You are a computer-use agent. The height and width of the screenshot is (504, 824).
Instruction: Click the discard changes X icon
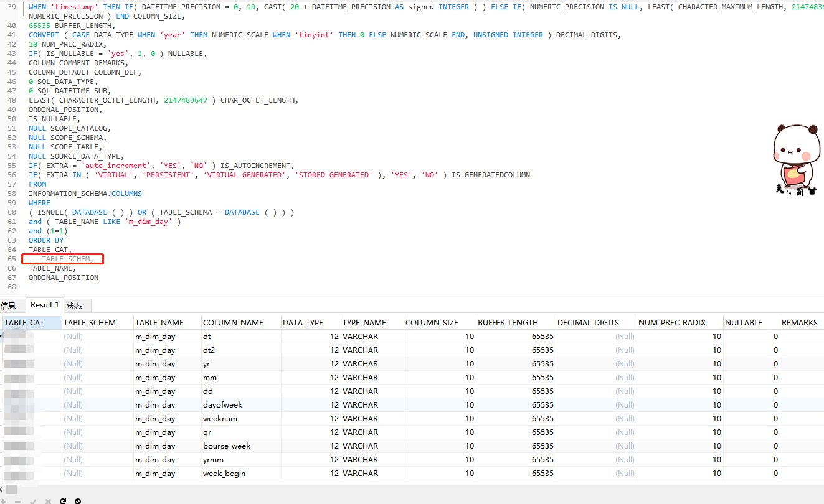(x=48, y=501)
